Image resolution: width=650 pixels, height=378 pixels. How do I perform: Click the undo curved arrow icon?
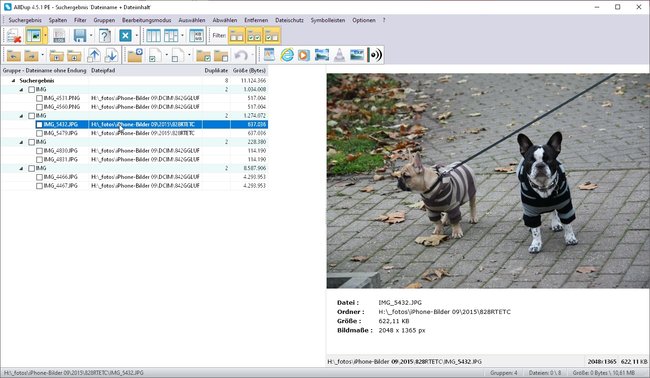point(241,55)
